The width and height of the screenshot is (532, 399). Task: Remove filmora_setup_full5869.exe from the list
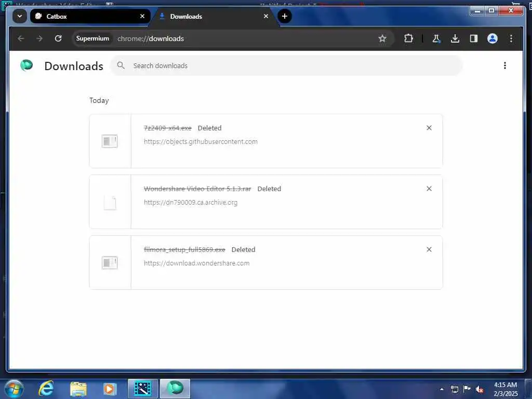point(429,249)
